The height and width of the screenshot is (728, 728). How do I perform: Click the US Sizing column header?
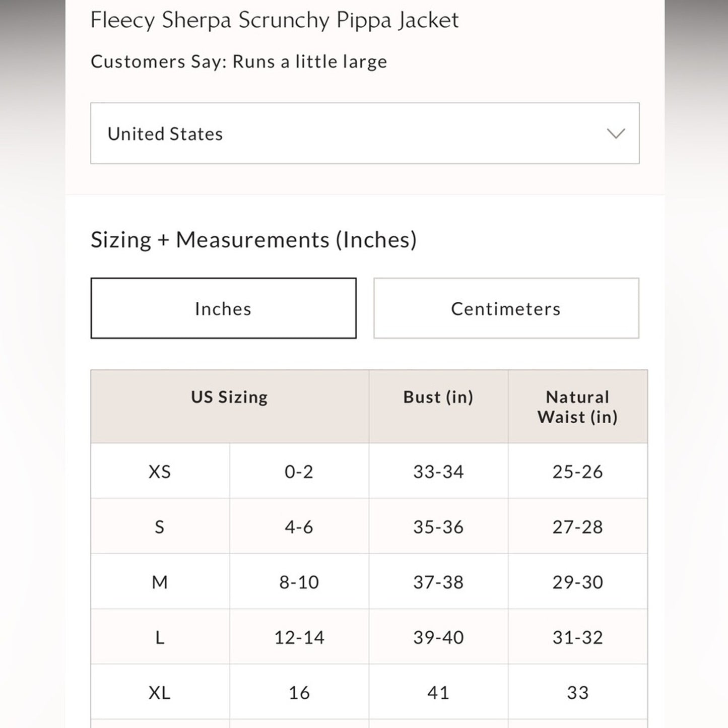(229, 398)
